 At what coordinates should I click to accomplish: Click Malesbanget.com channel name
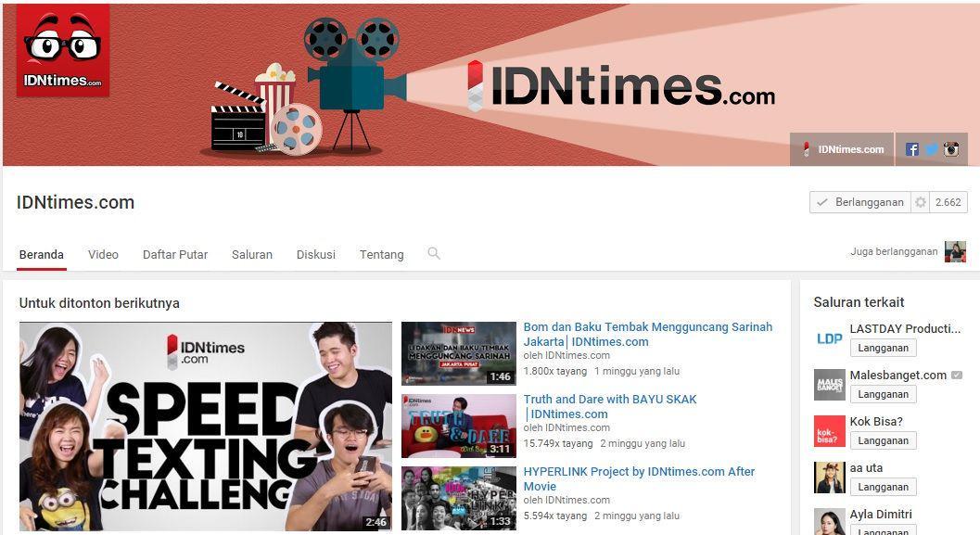(898, 375)
